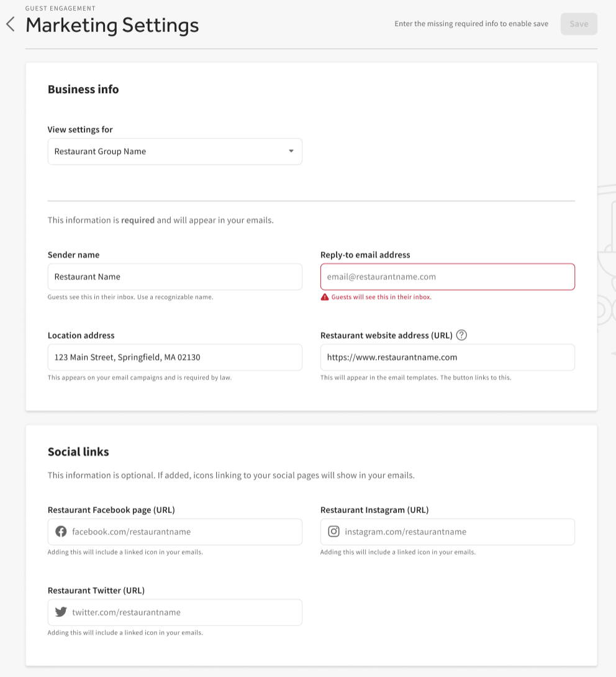Select the Location address input
This screenshot has height=677, width=616.
point(174,358)
